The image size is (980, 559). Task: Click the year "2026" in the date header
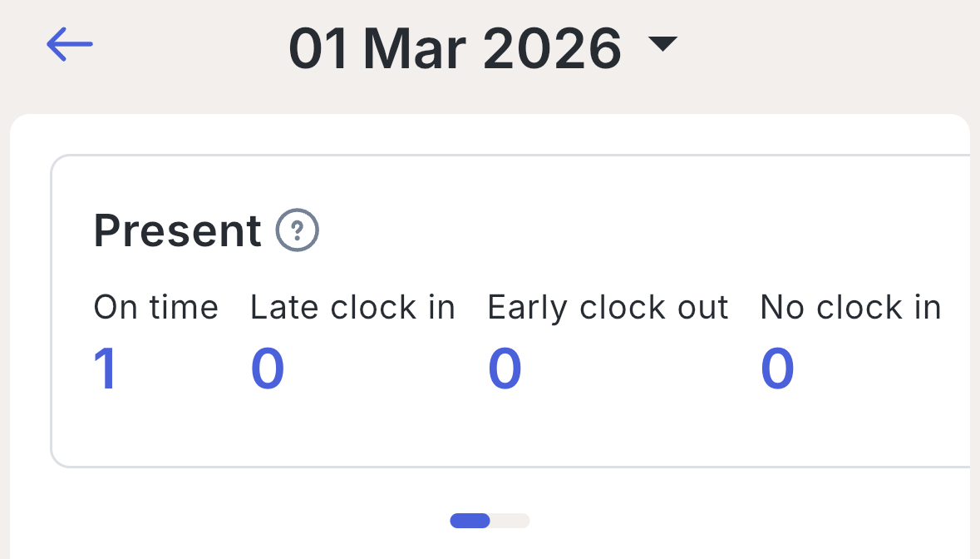click(551, 48)
